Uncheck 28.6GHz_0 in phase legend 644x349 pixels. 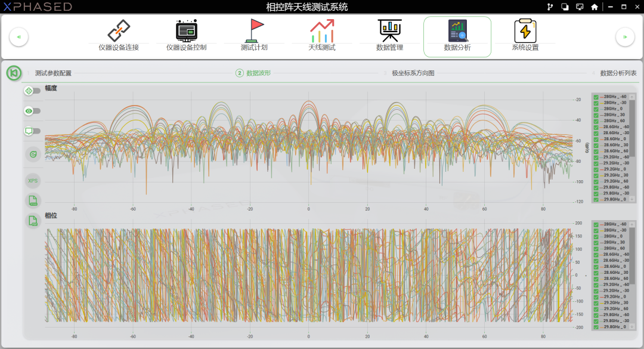click(x=596, y=267)
